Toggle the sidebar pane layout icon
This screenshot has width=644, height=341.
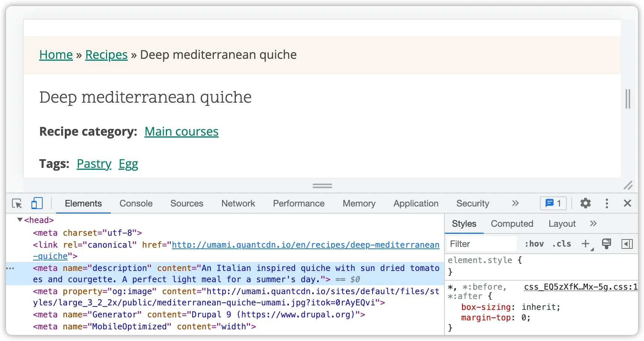tap(628, 244)
